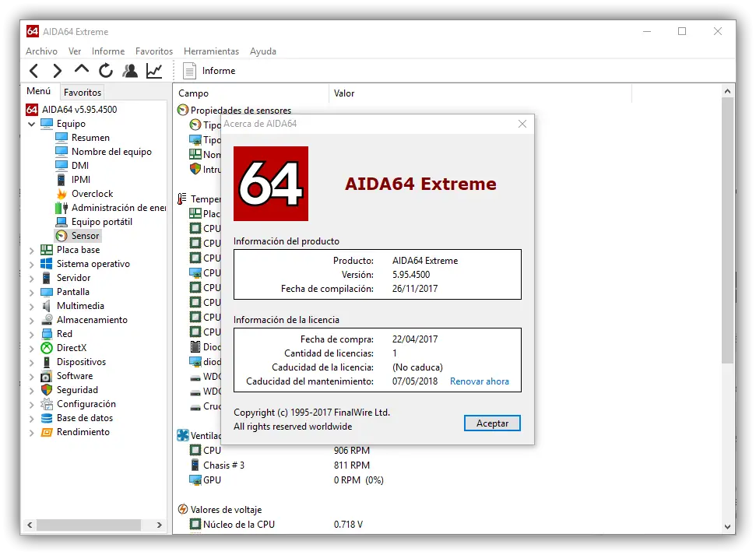Expand the Red node
This screenshot has height=555, width=756.
32,334
